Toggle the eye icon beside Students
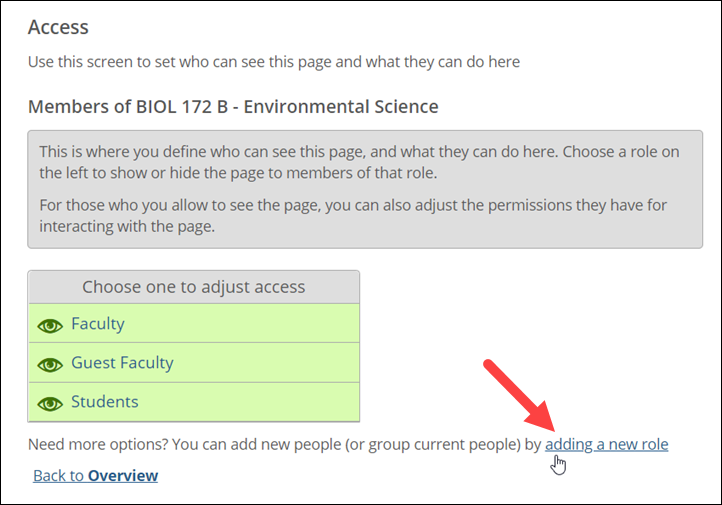The image size is (722, 505). [50, 404]
